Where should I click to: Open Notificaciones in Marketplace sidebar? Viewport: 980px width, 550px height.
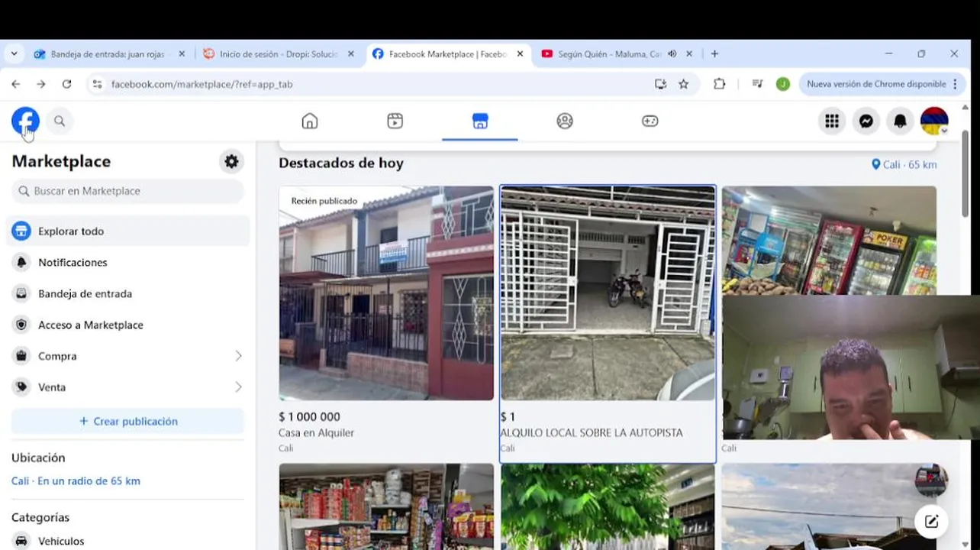[127, 262]
